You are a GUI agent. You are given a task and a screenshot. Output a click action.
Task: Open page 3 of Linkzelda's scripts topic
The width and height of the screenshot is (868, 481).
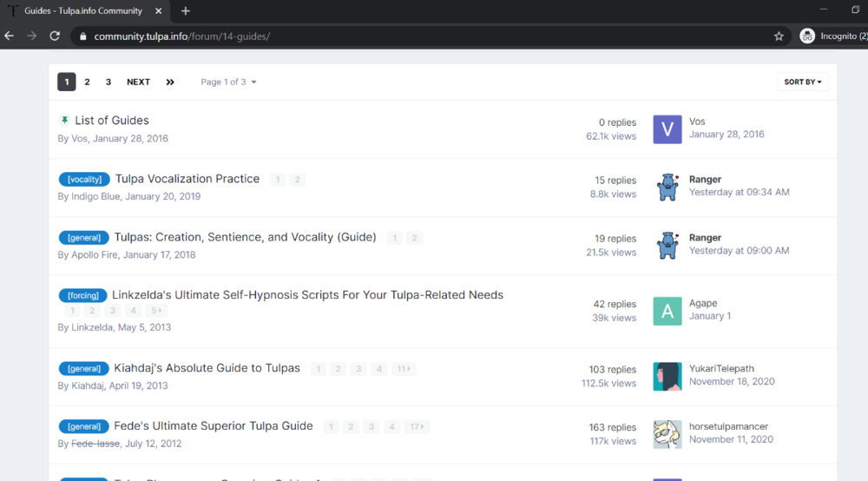pos(112,311)
